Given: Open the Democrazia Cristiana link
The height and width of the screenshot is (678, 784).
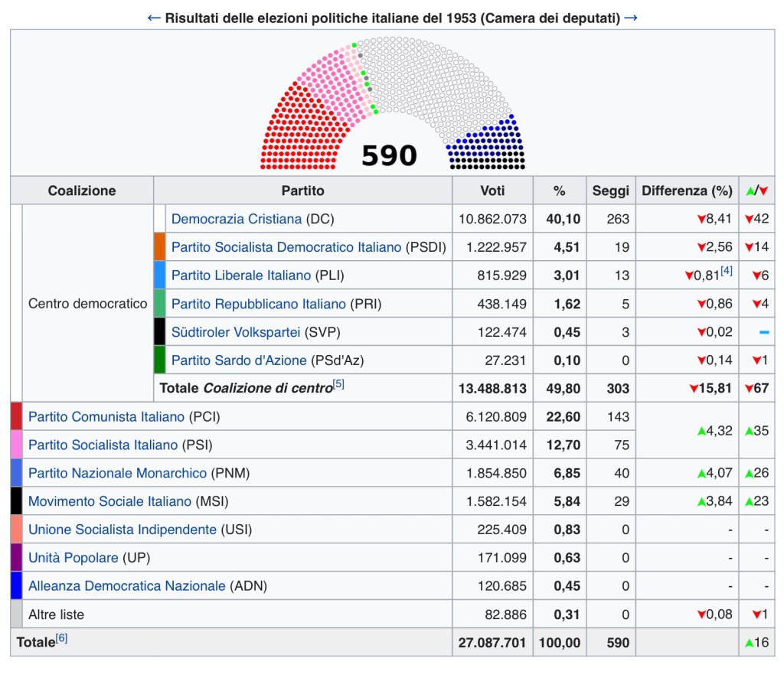Looking at the screenshot, I should click(x=237, y=219).
